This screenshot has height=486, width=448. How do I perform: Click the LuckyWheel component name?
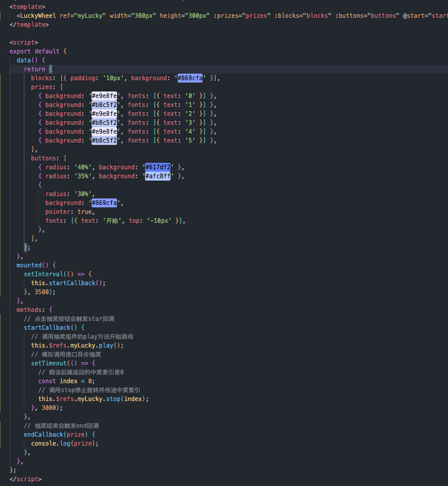click(38, 15)
